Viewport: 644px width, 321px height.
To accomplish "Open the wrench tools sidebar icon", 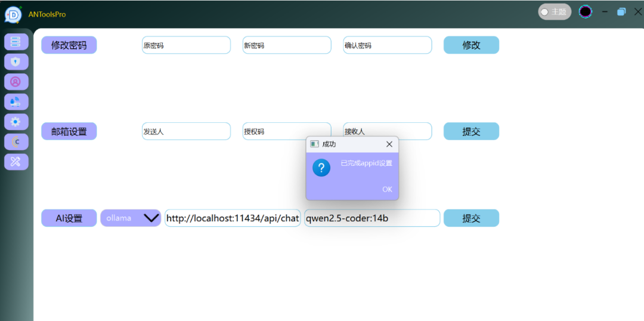I will click(16, 162).
